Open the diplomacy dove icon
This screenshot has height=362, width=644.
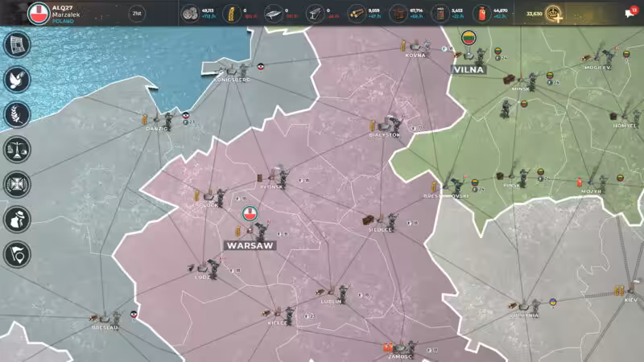(17, 79)
